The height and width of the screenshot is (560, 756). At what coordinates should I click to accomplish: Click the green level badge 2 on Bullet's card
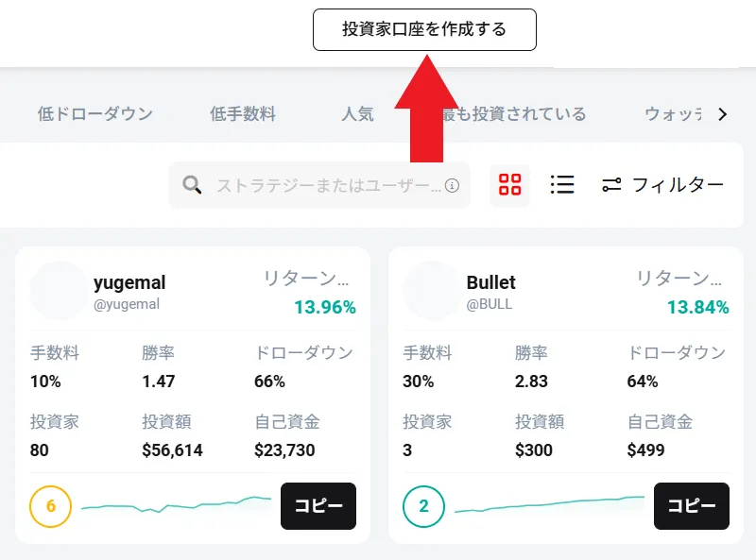tap(423, 506)
